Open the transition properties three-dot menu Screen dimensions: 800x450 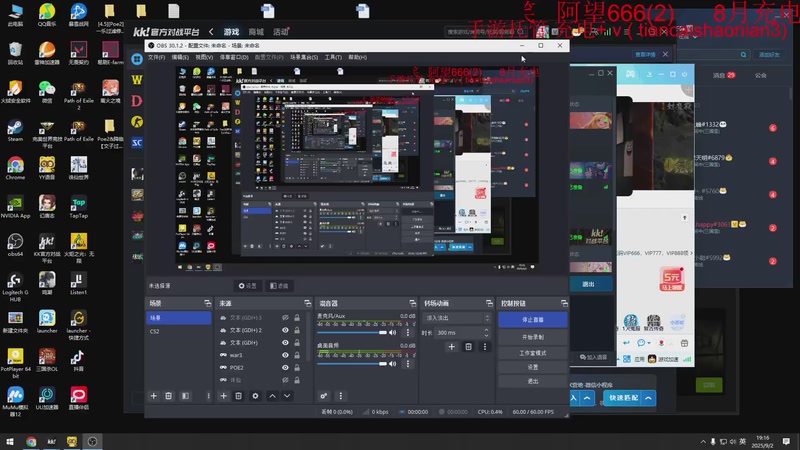point(485,347)
